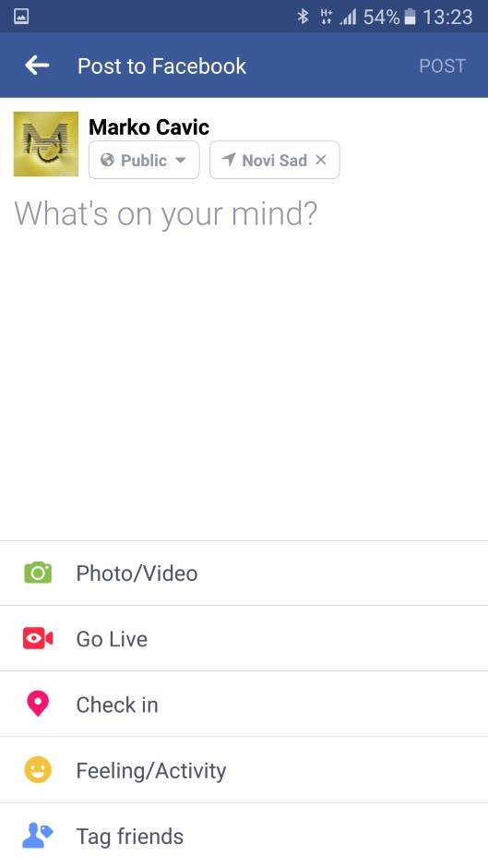Choose the Go Live option
Screen dimensions: 488x868
tap(244, 638)
